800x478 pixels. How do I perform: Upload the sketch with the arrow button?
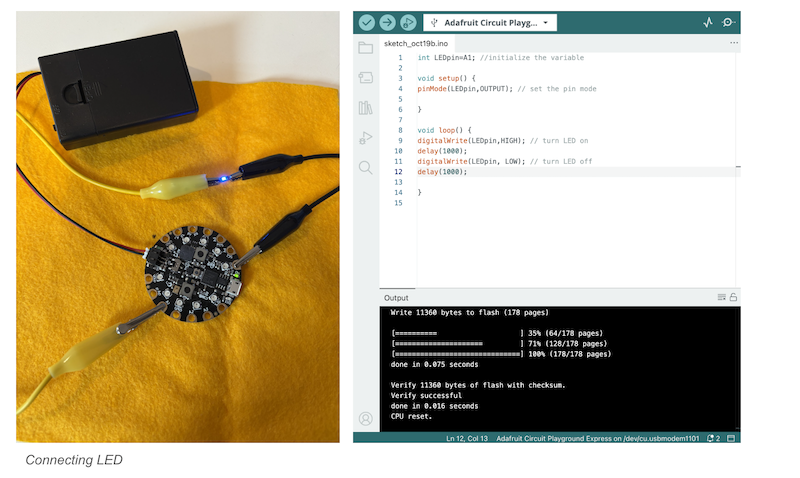387,22
